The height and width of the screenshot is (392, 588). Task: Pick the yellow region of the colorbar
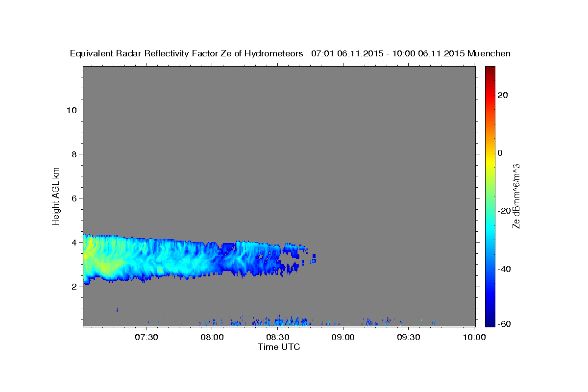(x=490, y=162)
